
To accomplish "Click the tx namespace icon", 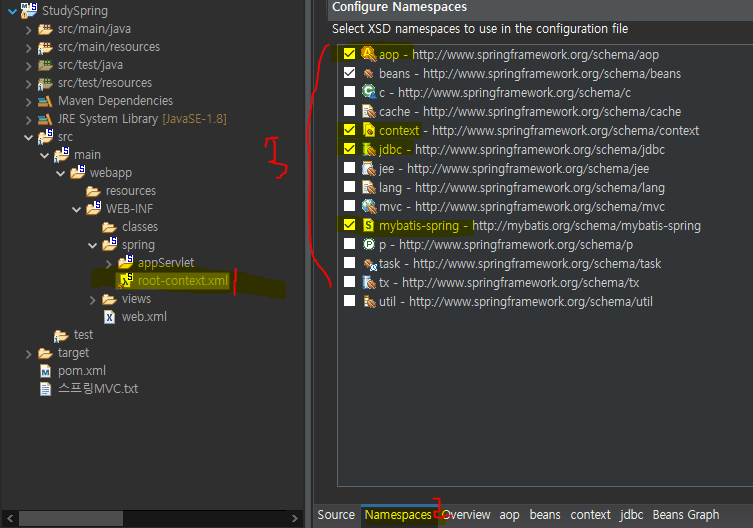I will tap(368, 282).
